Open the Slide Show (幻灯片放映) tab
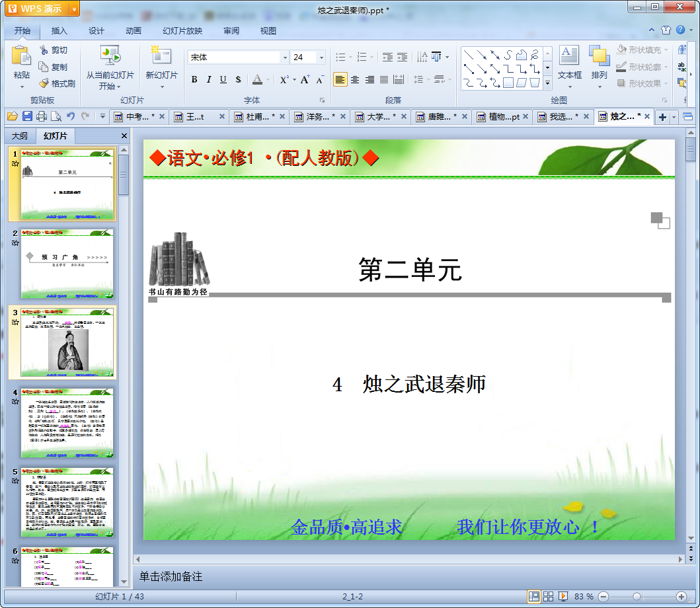This screenshot has width=700, height=608. pos(182,31)
